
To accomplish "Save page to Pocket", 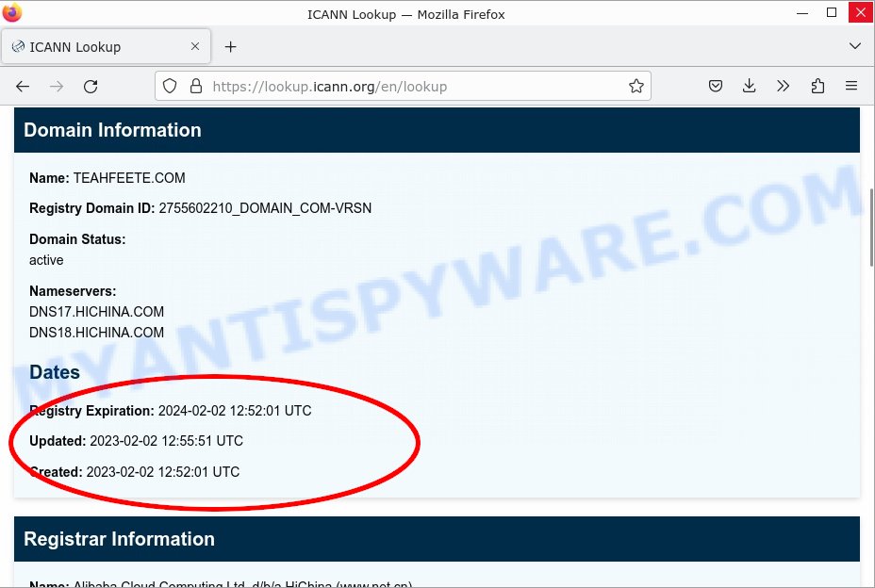I will click(x=716, y=86).
